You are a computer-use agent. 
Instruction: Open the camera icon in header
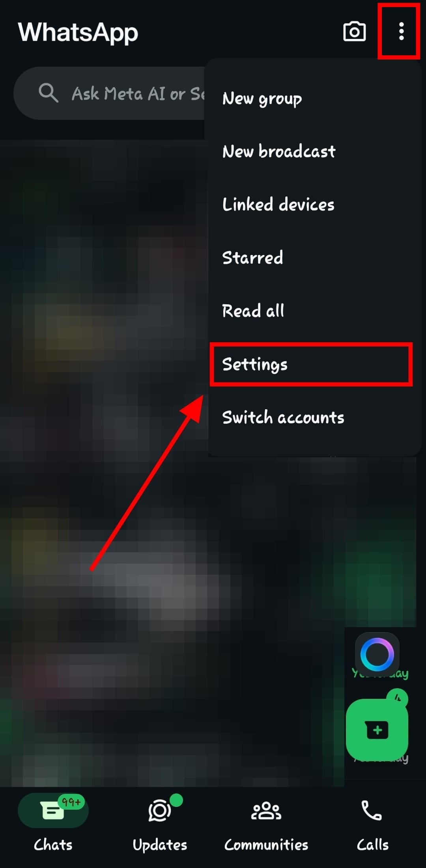click(354, 32)
